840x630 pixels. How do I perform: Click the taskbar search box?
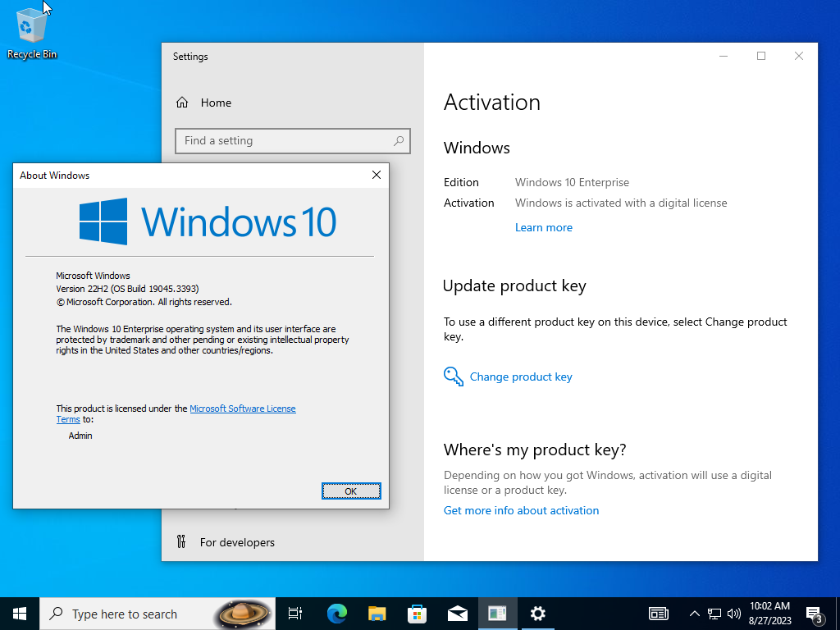tap(157, 614)
